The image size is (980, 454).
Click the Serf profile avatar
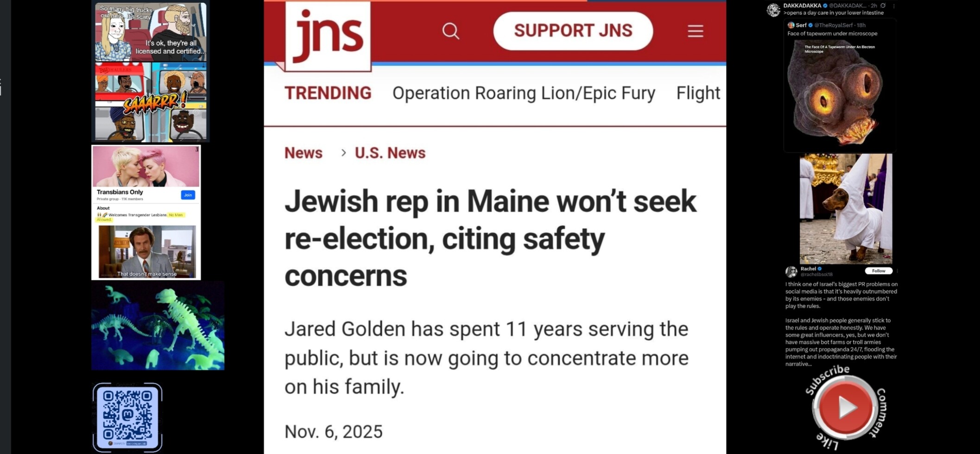(791, 25)
